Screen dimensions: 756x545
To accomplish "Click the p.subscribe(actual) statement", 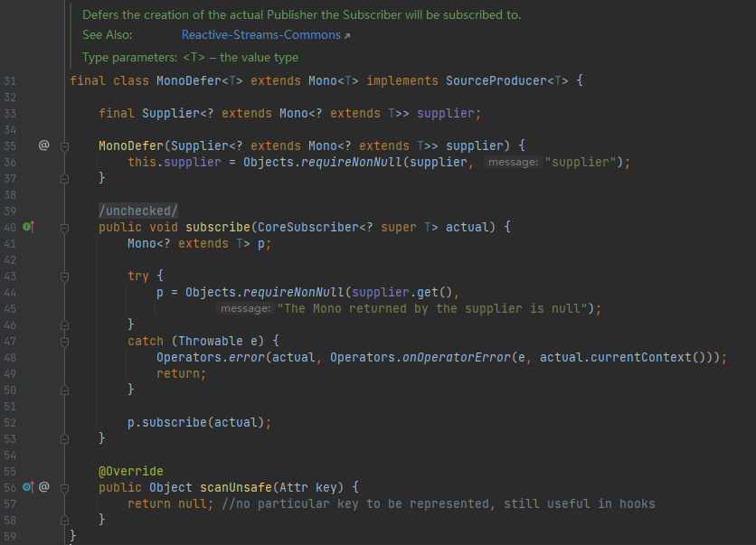I will point(199,422).
